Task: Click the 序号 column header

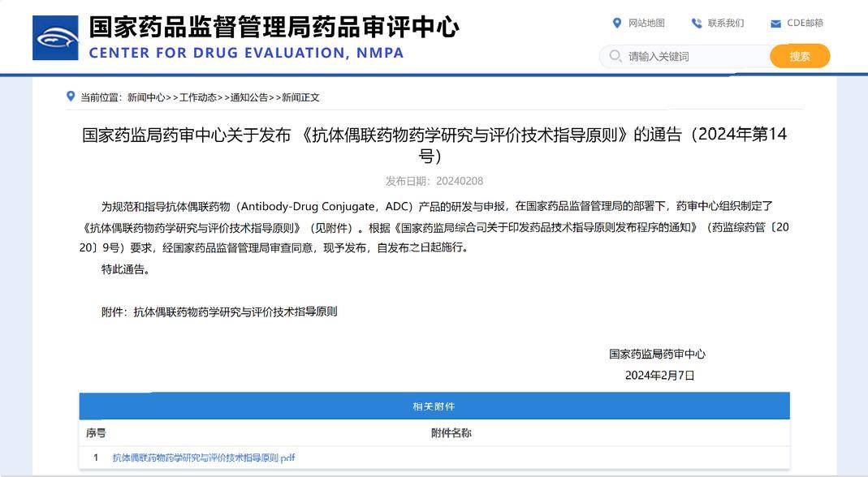Action: click(96, 432)
